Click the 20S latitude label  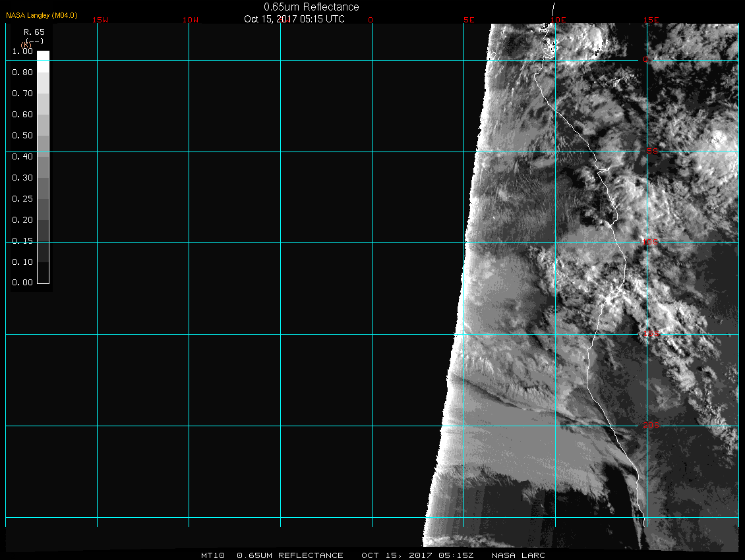[651, 425]
